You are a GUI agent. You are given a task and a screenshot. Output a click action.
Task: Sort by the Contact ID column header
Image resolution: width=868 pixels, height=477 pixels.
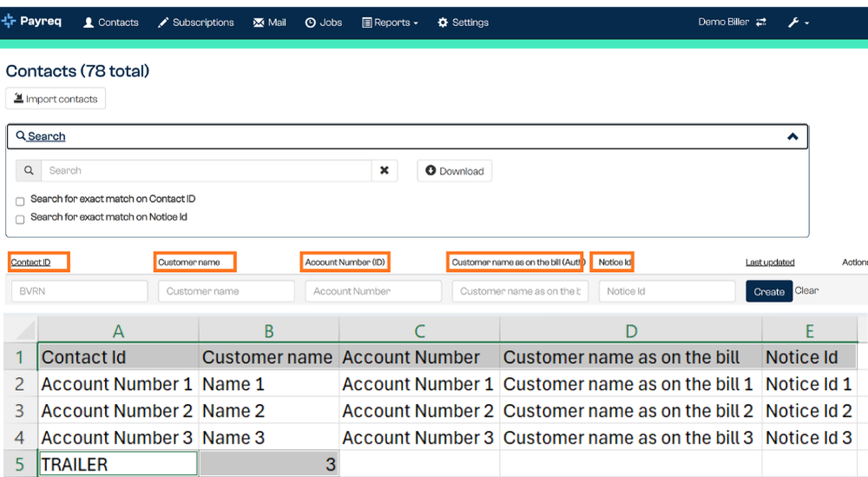tap(30, 262)
